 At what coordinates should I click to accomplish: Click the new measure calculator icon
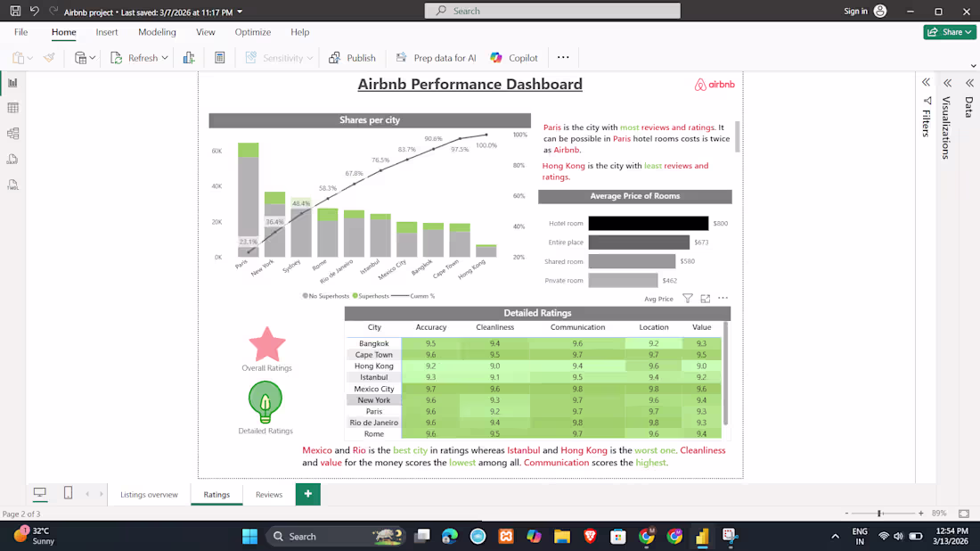[220, 58]
